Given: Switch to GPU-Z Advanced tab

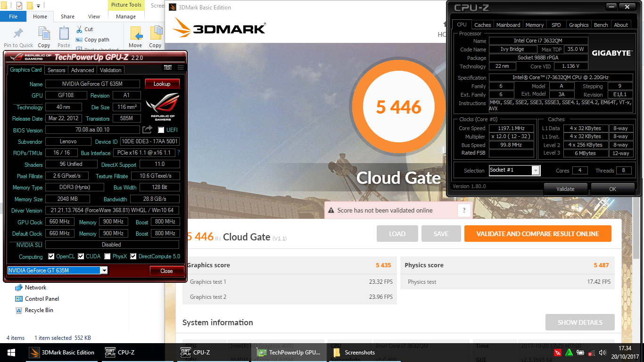Looking at the screenshot, I should (83, 70).
